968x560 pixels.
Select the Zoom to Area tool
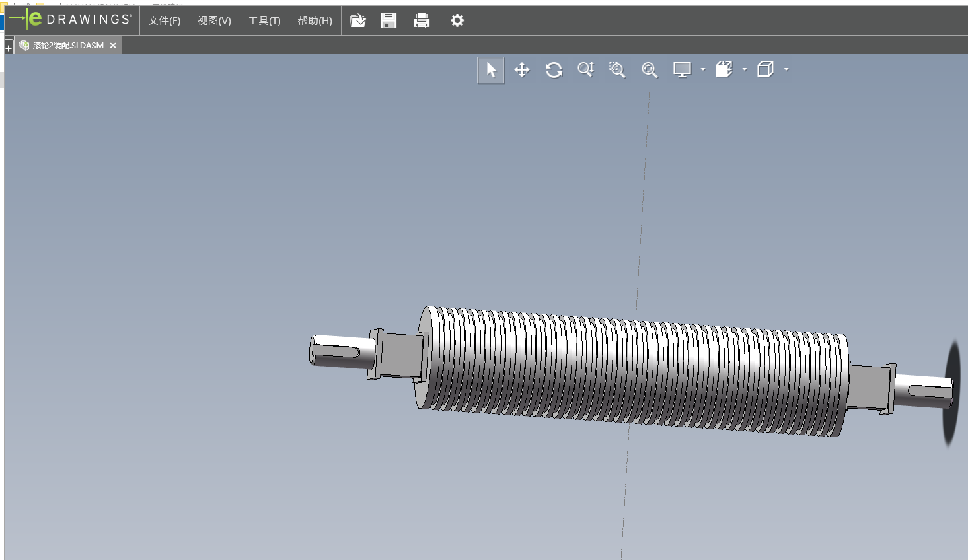617,70
